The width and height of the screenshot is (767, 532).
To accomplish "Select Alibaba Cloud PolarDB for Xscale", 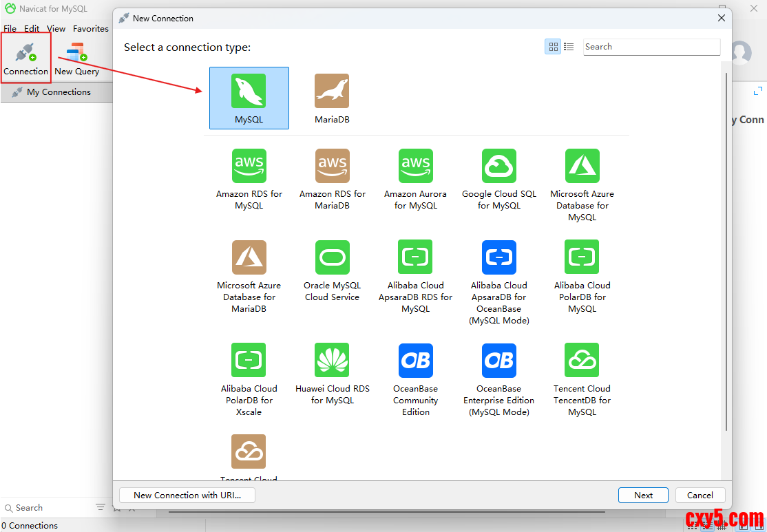I will pyautogui.click(x=249, y=361).
